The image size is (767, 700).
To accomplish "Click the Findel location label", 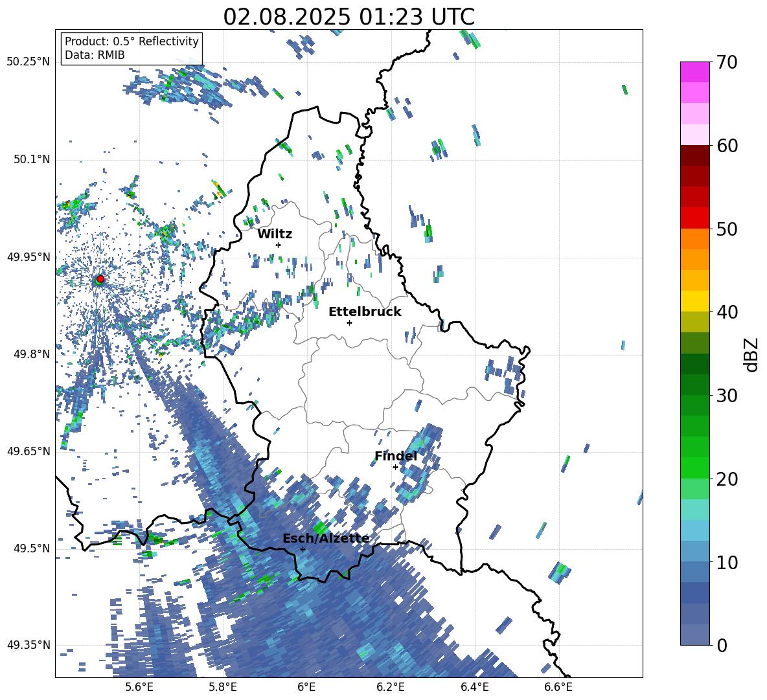I will click(x=396, y=456).
